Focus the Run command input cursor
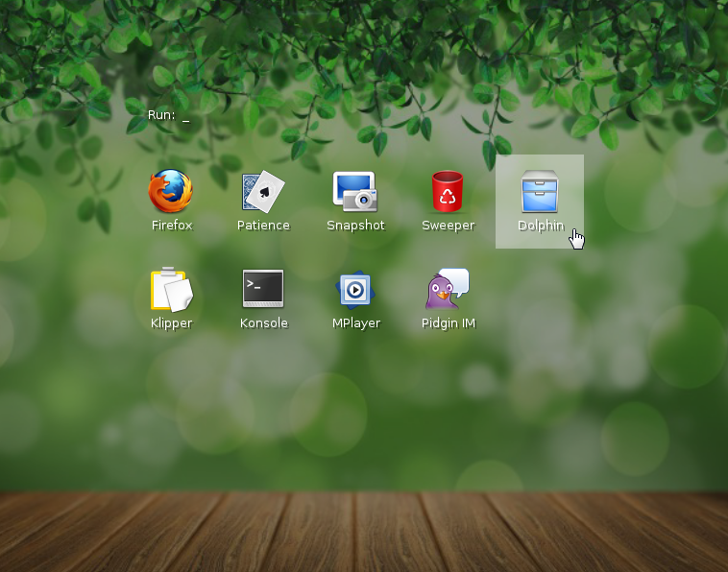The height and width of the screenshot is (572, 728). [x=186, y=121]
